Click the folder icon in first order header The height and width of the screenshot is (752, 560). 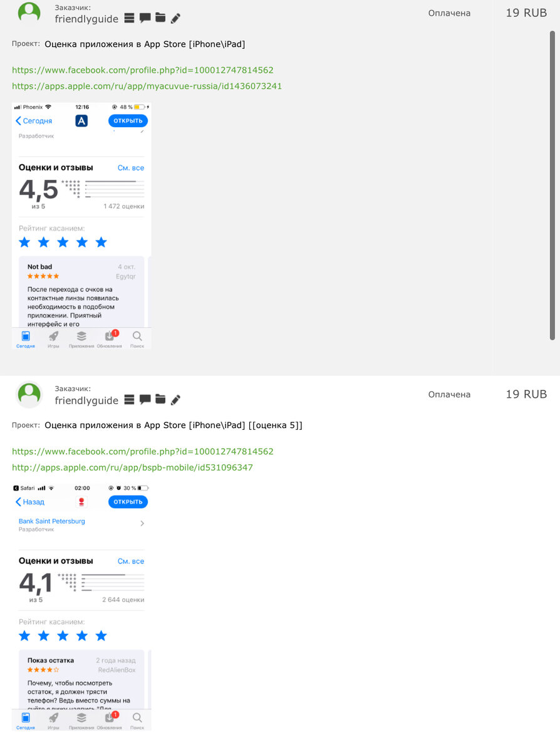160,18
